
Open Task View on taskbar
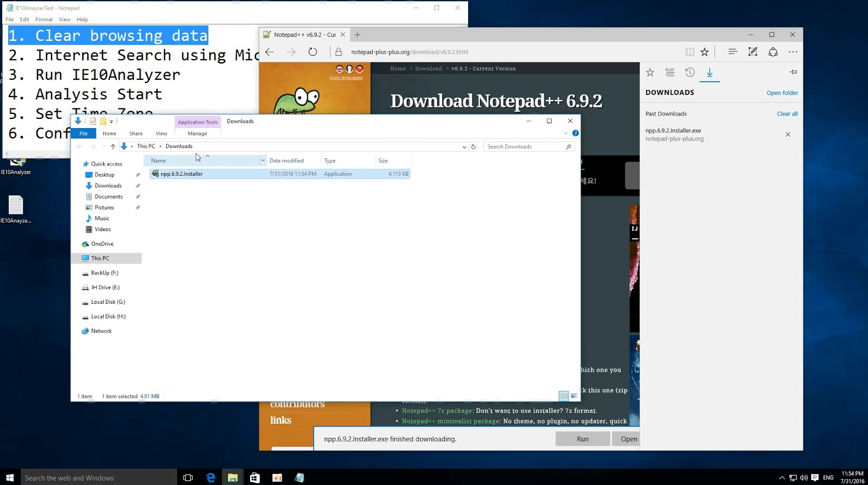(x=188, y=477)
